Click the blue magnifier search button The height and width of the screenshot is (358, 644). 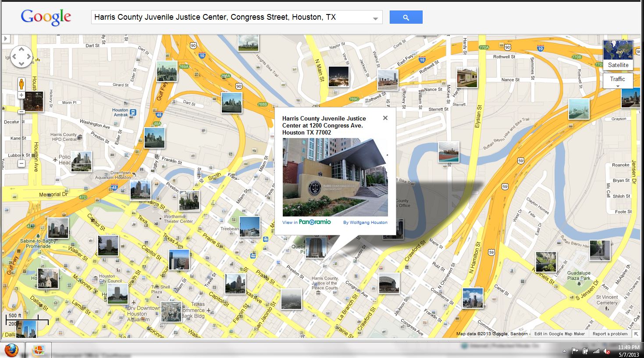(406, 17)
